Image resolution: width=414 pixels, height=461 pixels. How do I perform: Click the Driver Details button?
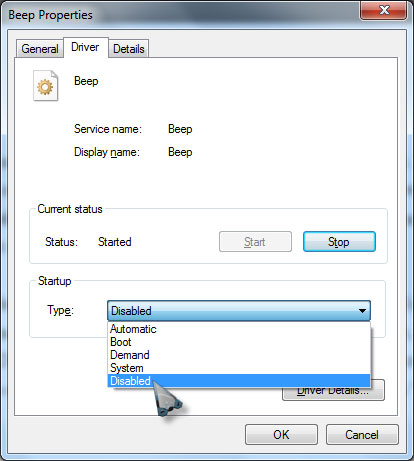333,391
